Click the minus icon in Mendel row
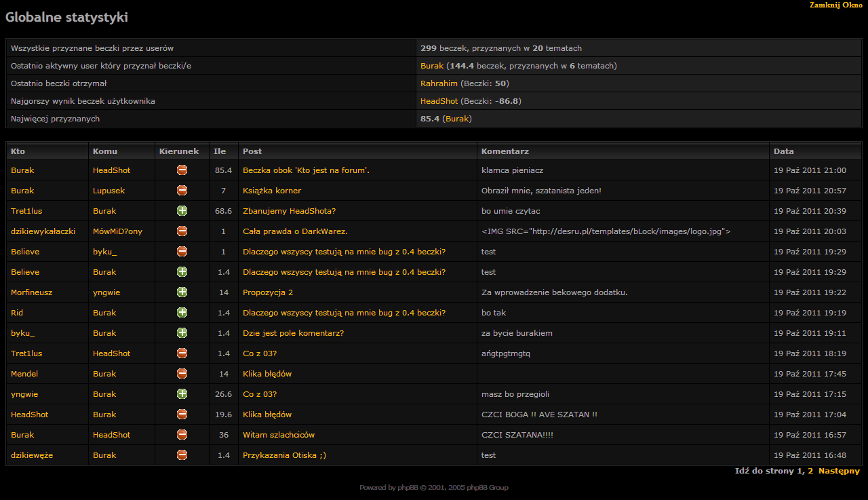This screenshot has height=500, width=868. 182,374
